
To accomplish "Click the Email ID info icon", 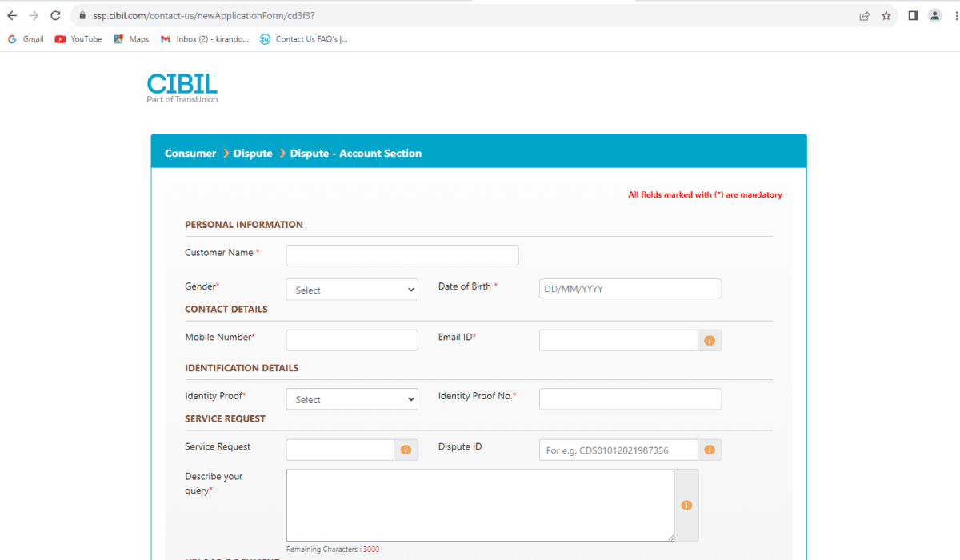I will 710,341.
